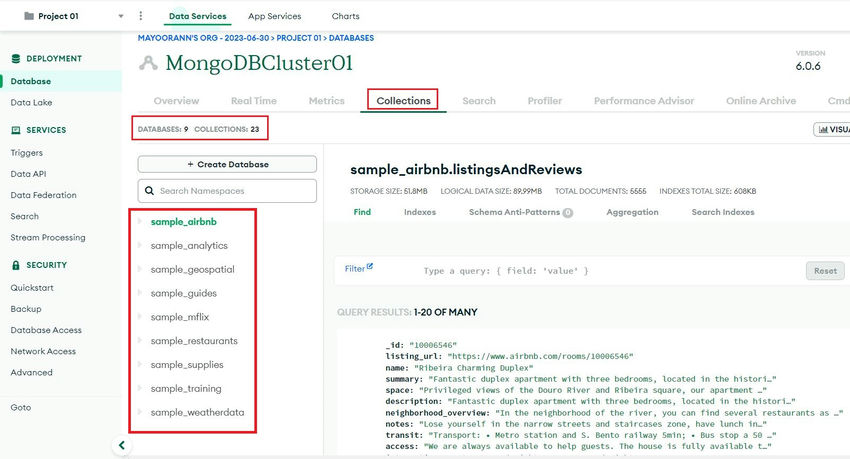This screenshot has width=850, height=459.
Task: Click PROJECT 01 breadcrumb link
Action: (299, 38)
